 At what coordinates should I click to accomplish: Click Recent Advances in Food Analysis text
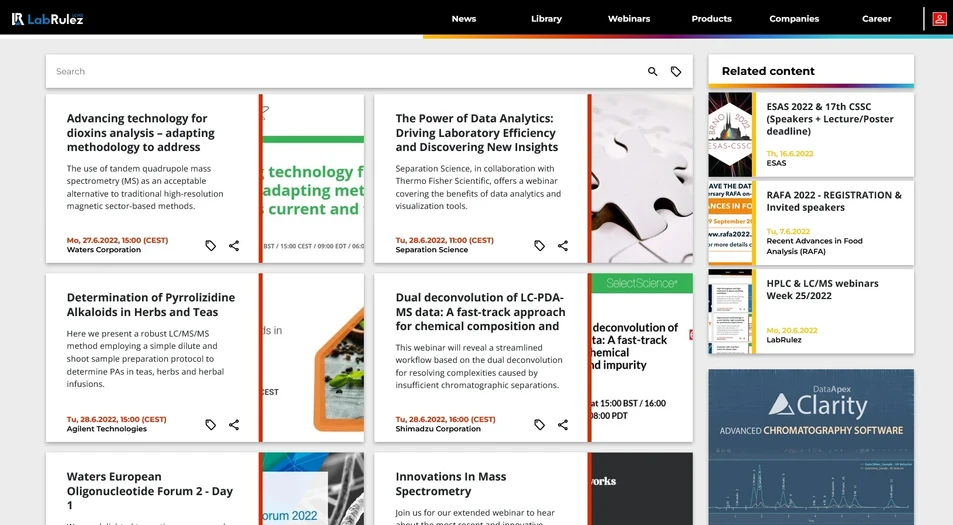814,246
